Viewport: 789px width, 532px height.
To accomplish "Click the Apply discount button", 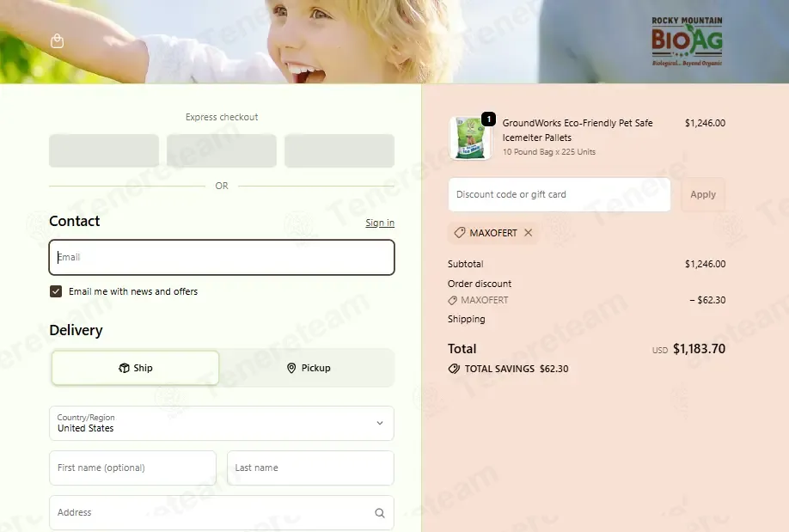I will point(703,194).
